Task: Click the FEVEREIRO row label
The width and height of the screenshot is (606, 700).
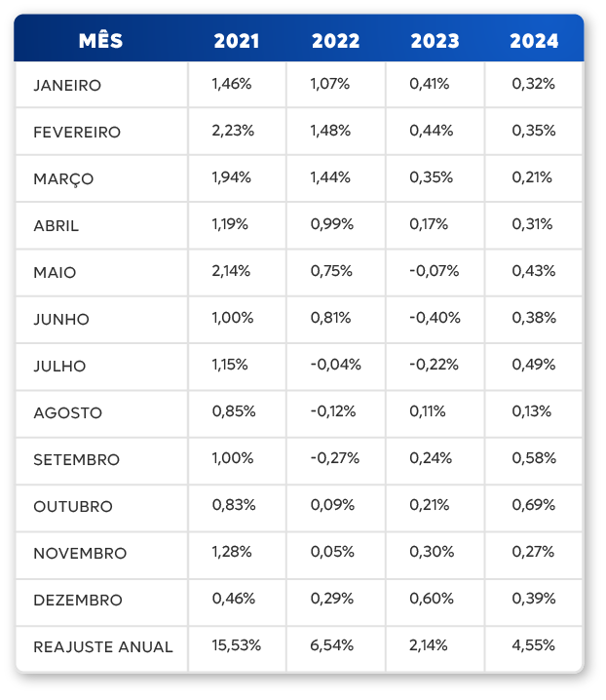Action: pyautogui.click(x=77, y=132)
